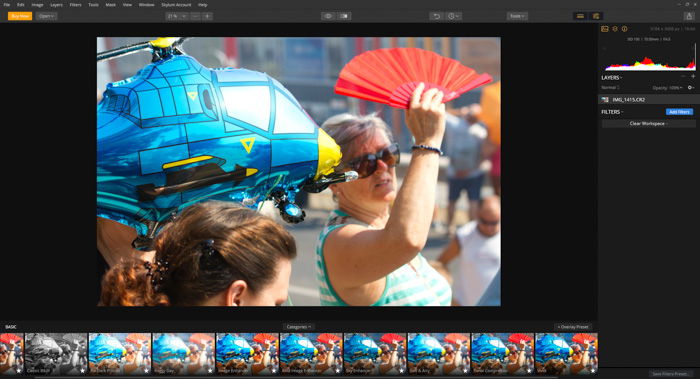Open the Mask menu

coord(111,5)
